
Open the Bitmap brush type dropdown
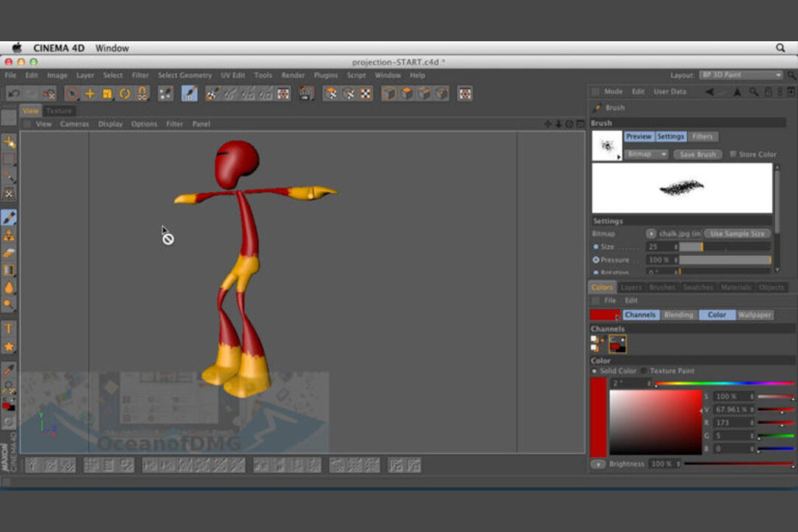point(646,154)
